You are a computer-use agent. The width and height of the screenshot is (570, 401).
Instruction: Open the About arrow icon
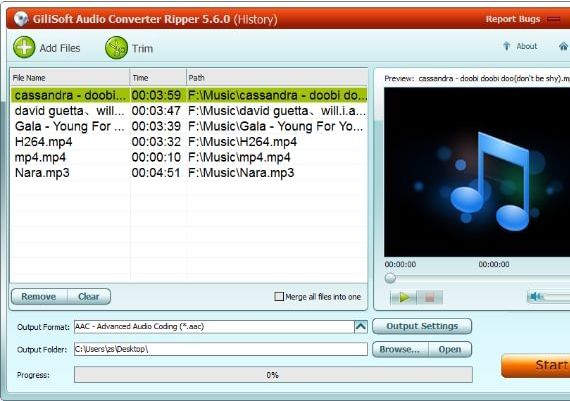tap(506, 46)
